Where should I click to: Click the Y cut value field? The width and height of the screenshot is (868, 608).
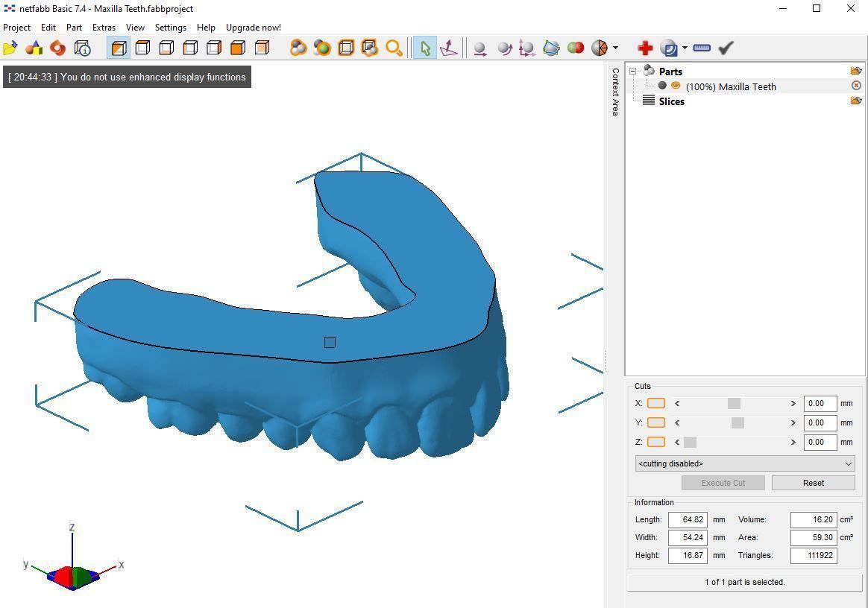(820, 422)
